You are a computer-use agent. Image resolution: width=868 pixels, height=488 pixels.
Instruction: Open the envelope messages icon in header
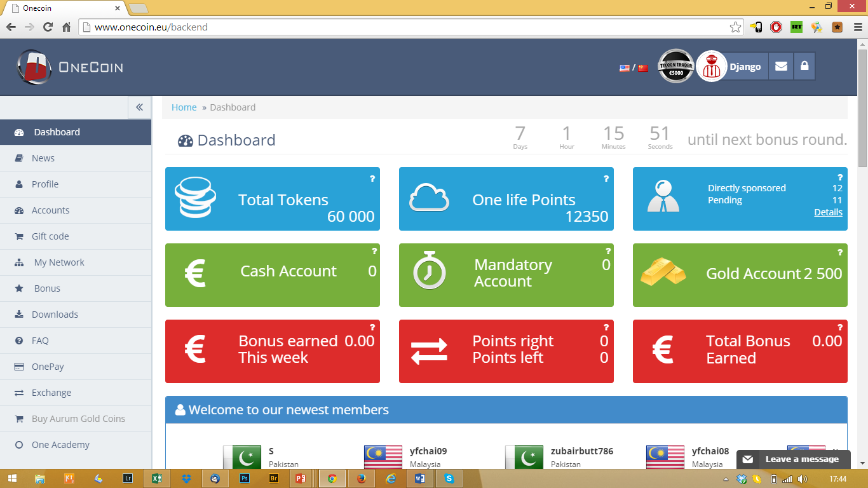click(x=781, y=66)
